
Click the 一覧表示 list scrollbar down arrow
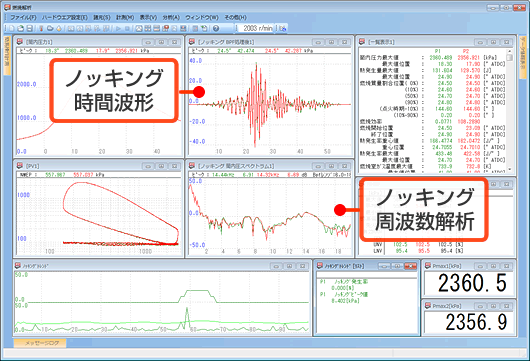tap(510, 169)
